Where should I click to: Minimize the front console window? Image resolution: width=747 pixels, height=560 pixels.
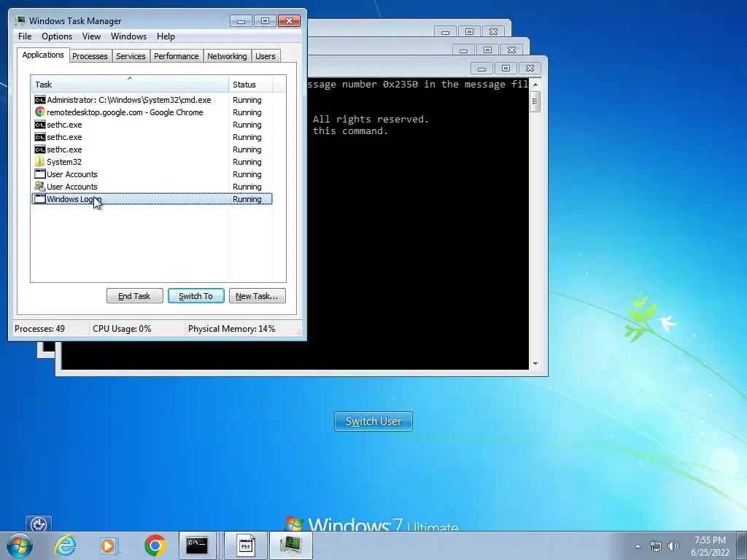(x=481, y=69)
